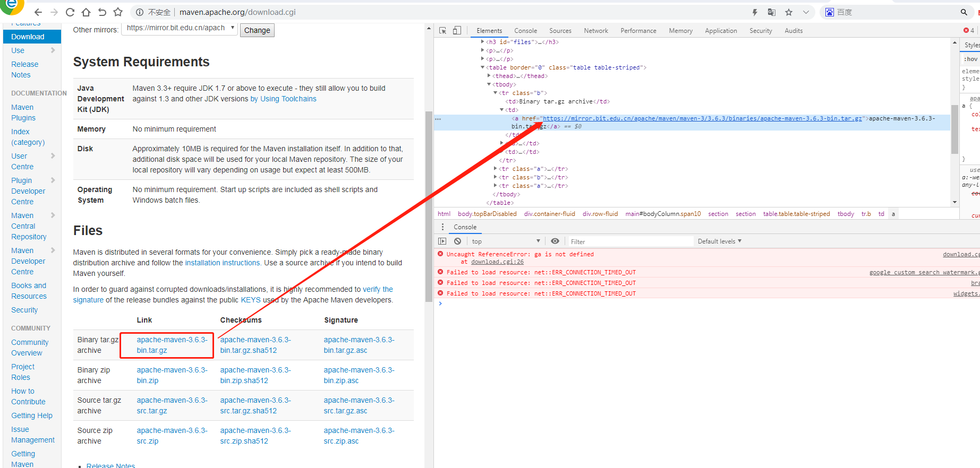Open the Audits tab

pos(794,31)
